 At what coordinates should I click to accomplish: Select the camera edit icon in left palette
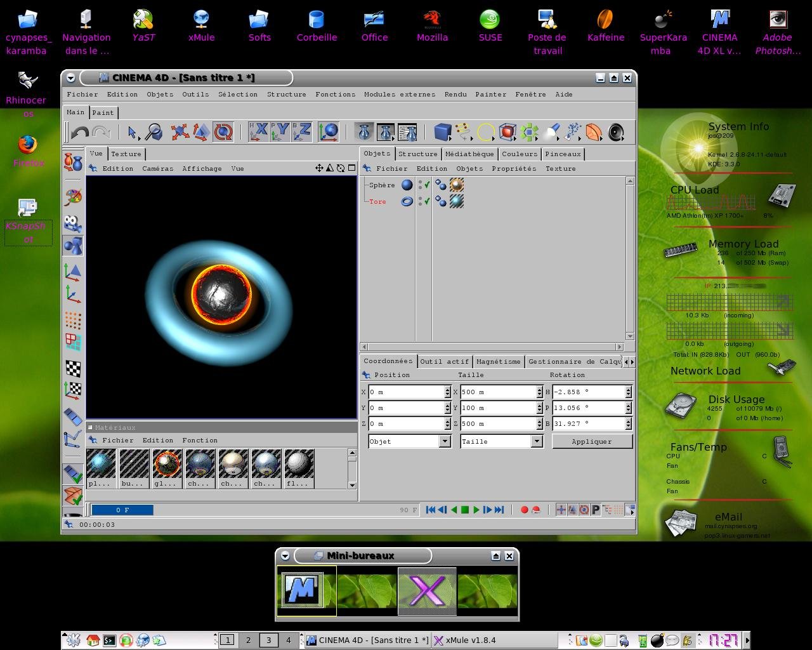pos(74,223)
